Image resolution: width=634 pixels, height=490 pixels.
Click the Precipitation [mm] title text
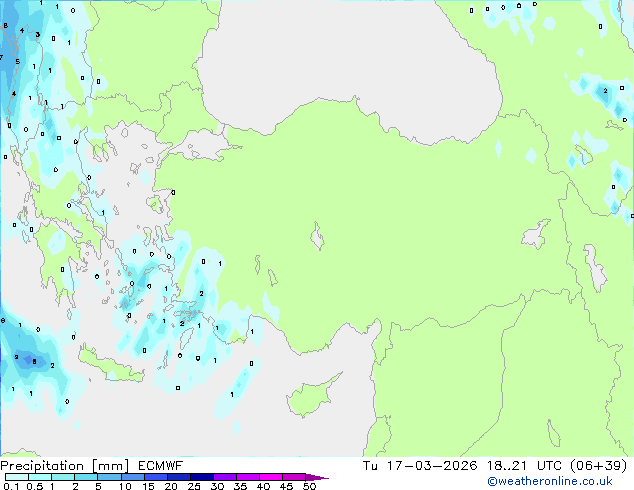[61, 465]
